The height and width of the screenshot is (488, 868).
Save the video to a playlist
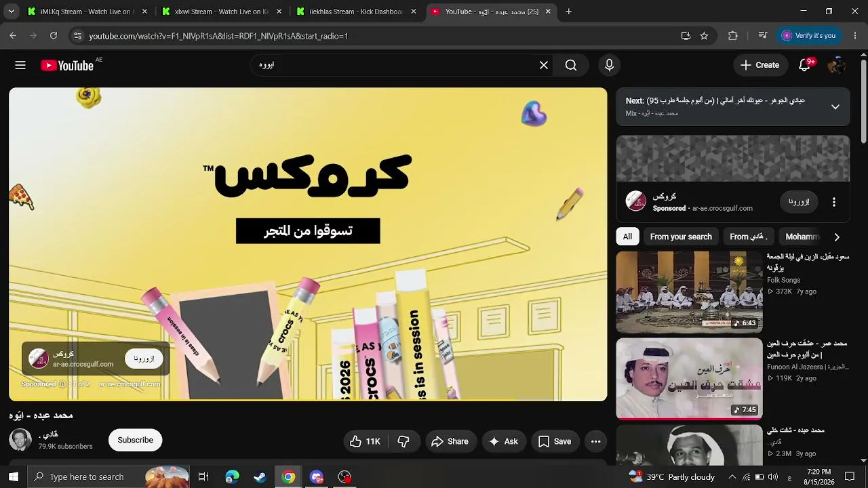coord(555,441)
